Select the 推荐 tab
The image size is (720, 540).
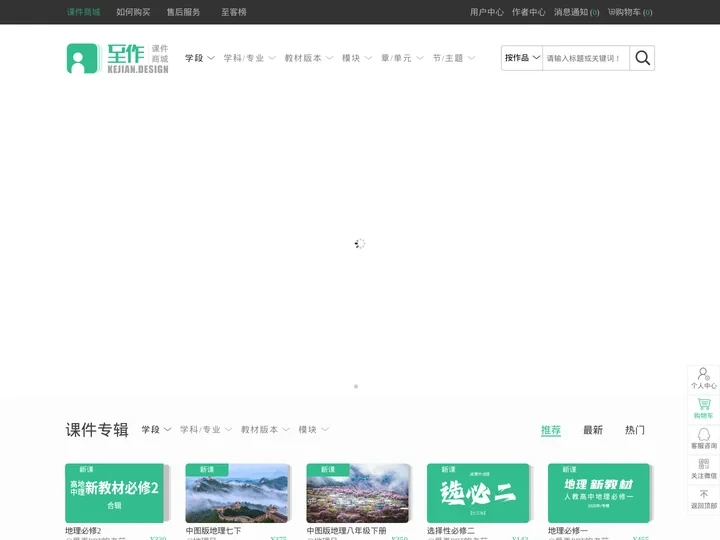(x=551, y=430)
